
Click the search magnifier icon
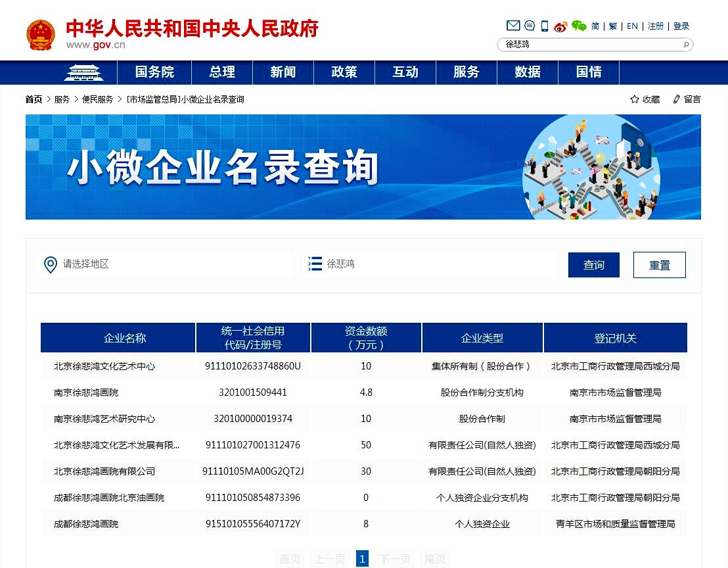point(686,45)
